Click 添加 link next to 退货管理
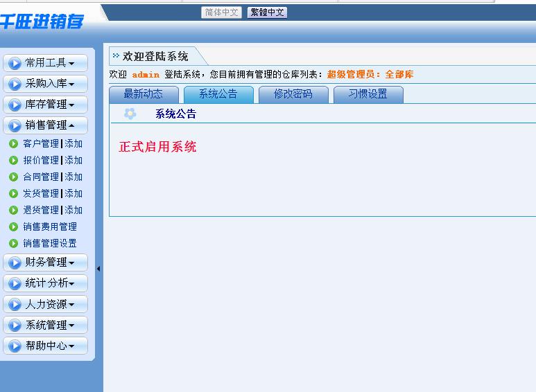The image size is (536, 392). click(x=74, y=211)
